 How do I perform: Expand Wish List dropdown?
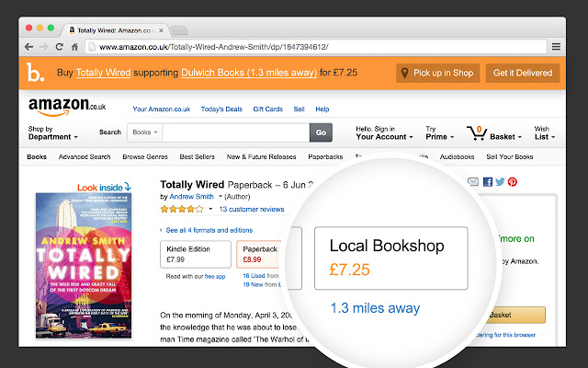545,133
